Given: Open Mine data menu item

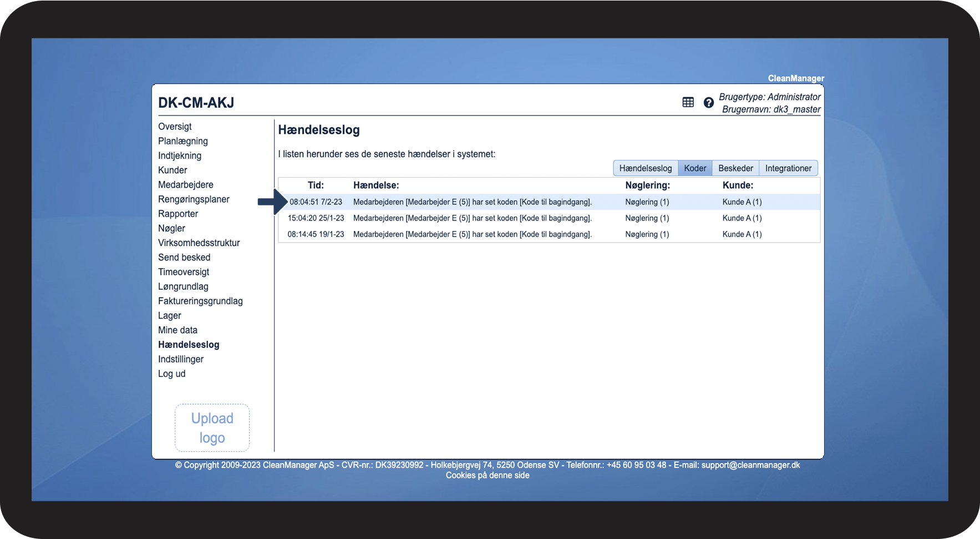Looking at the screenshot, I should point(177,330).
